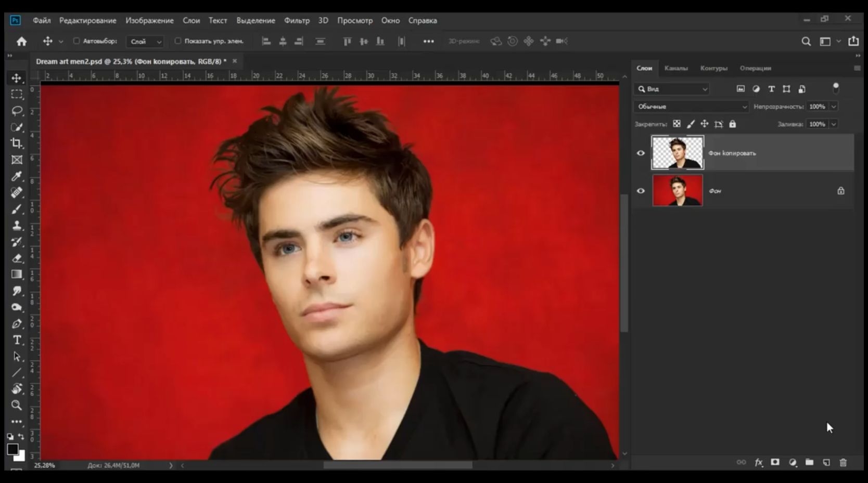Open the Layers panel options menu
The image size is (868, 483).
point(857,68)
